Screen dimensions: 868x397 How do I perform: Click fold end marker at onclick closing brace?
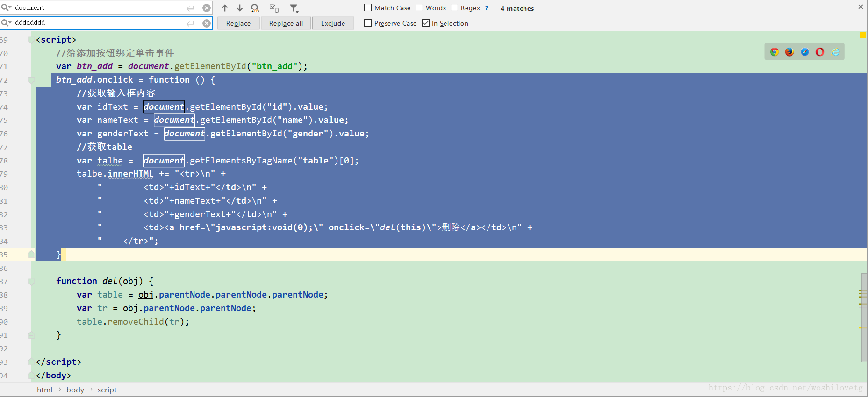(x=31, y=255)
